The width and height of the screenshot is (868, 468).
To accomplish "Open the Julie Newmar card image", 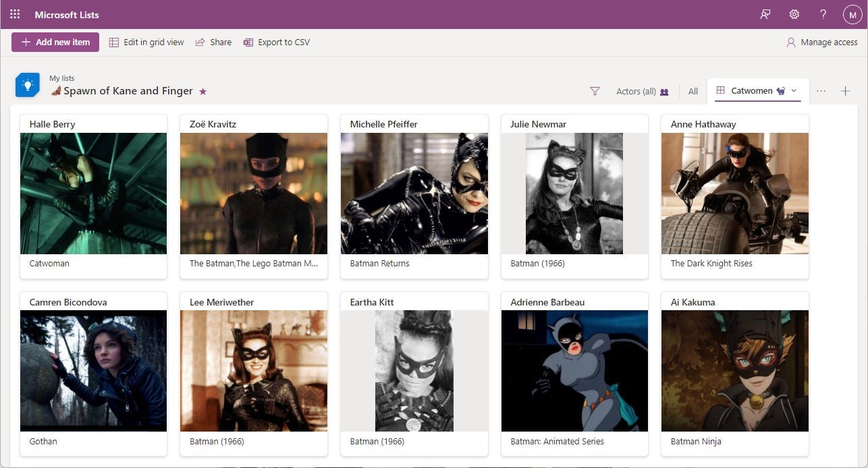I will point(574,194).
